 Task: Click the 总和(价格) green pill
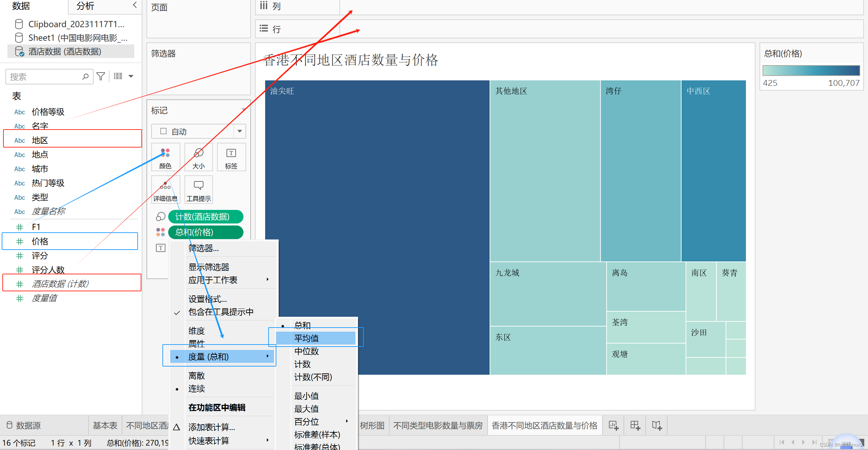click(205, 232)
